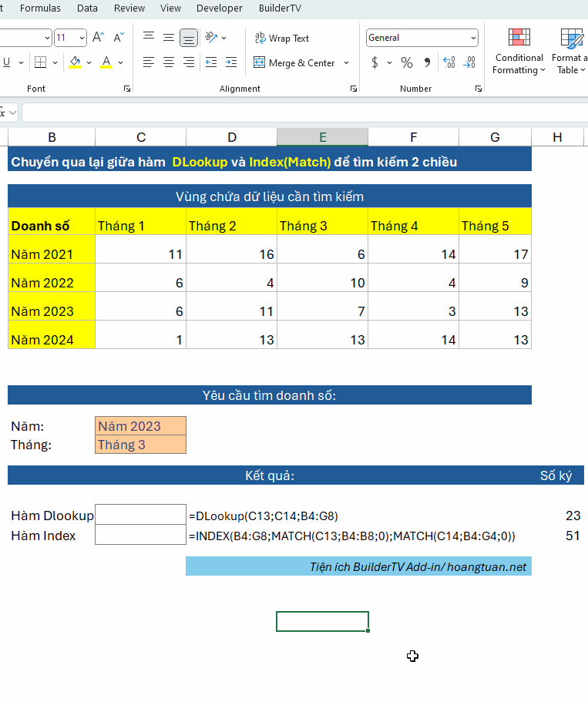Open Merge & Center dropdown arrow

[x=346, y=62]
